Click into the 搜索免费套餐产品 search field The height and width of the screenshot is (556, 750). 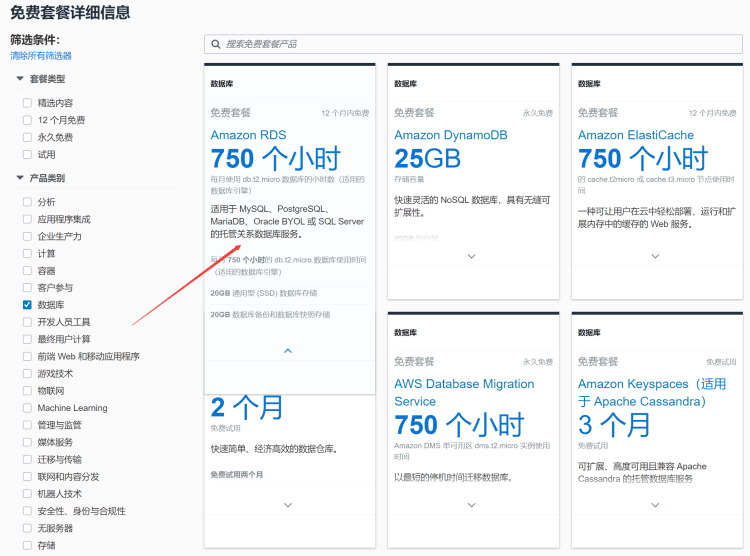(470, 45)
